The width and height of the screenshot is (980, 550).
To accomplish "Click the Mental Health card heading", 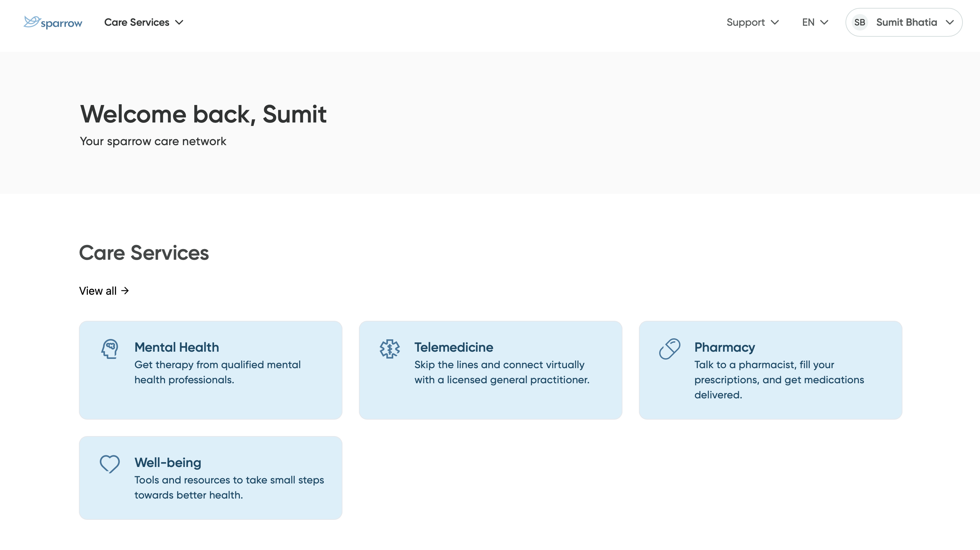I will [176, 347].
